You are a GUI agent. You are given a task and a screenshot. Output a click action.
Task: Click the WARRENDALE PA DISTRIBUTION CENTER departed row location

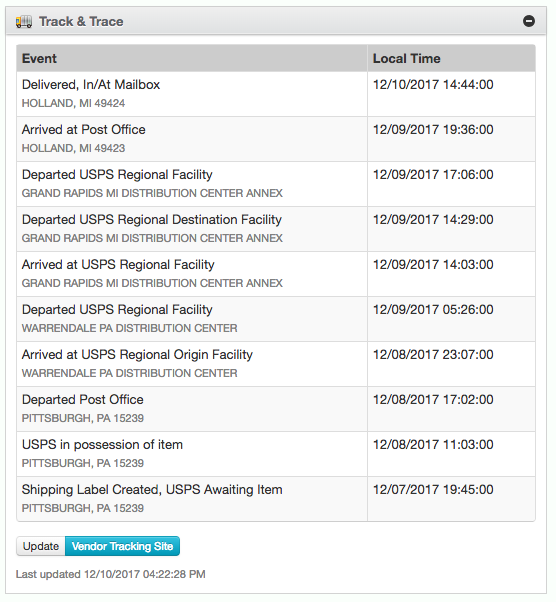tap(129, 328)
